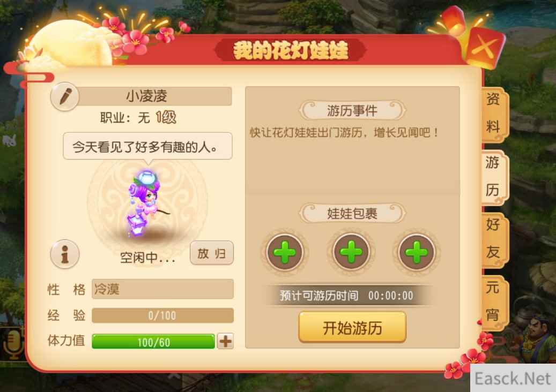Click the plus next to stamina bar
The width and height of the screenshot is (556, 392).
coord(226,341)
